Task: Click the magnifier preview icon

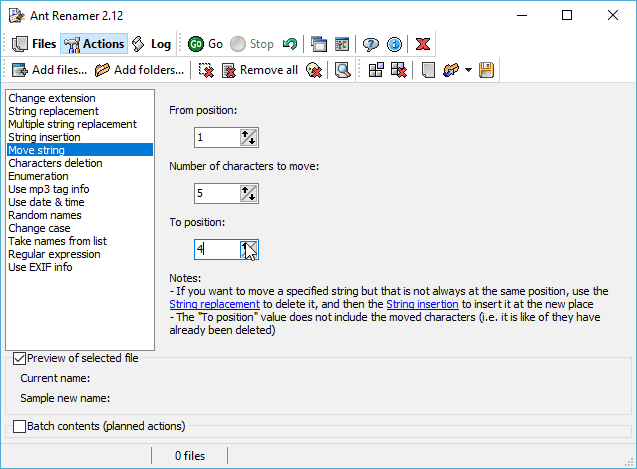Action: tap(343, 70)
